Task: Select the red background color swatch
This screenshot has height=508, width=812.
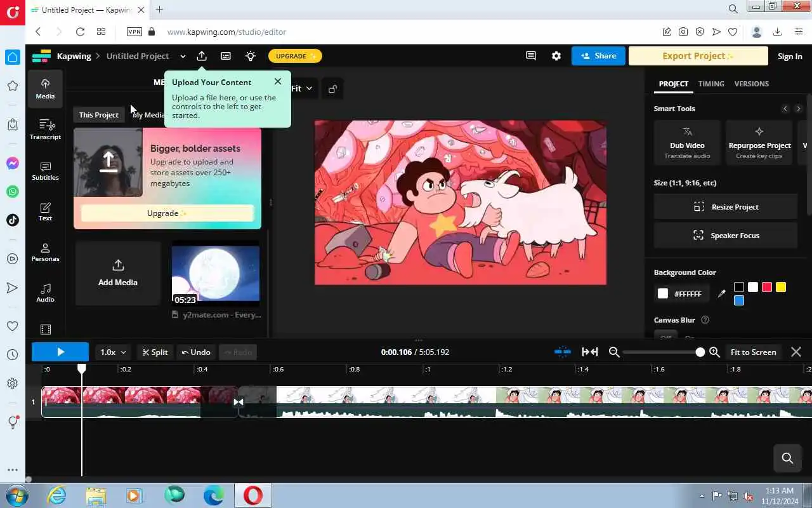Action: pos(767,287)
